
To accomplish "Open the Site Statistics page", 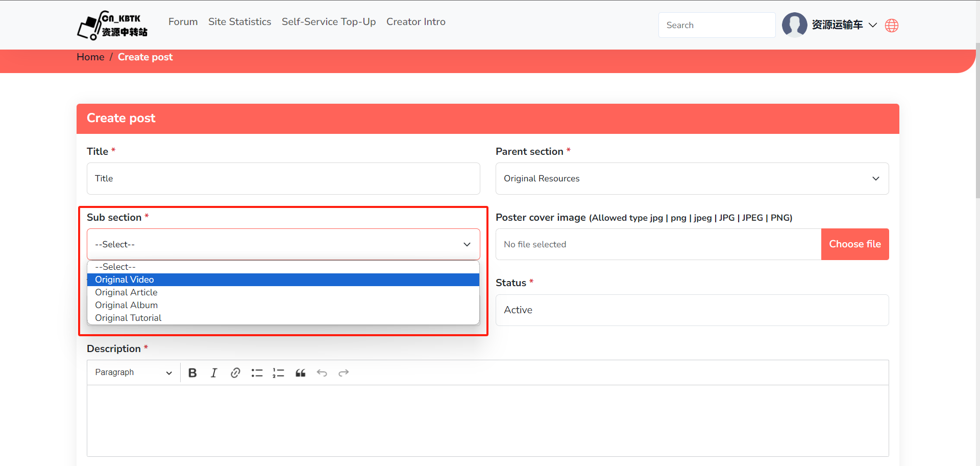I will click(x=239, y=22).
